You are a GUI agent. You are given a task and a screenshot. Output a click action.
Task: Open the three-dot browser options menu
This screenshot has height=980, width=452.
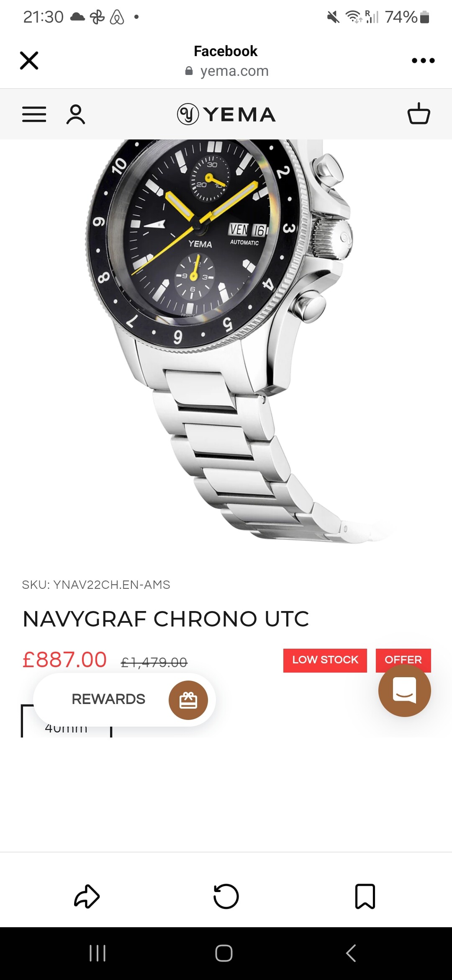(423, 61)
